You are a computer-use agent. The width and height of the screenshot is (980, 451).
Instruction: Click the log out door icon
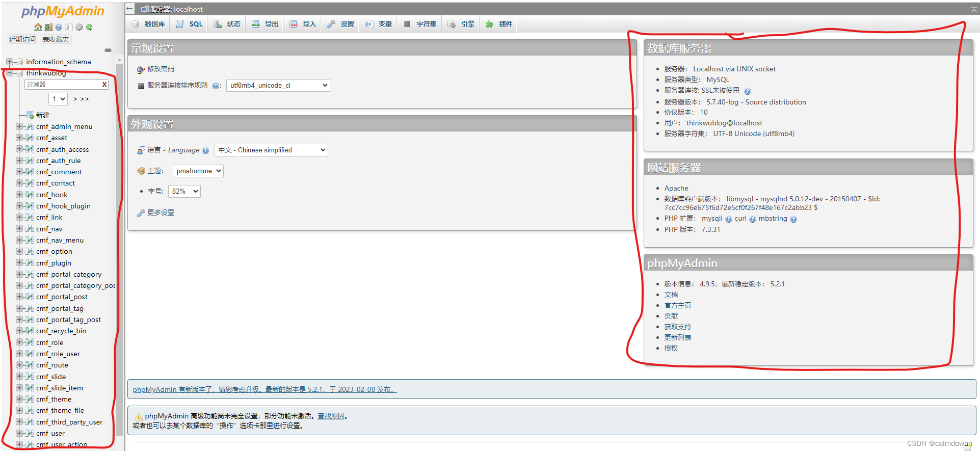48,27
